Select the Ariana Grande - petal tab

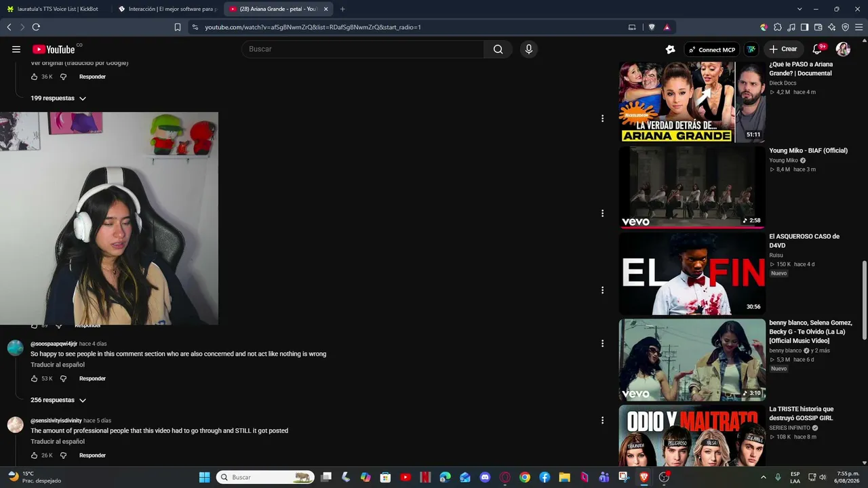(x=274, y=9)
